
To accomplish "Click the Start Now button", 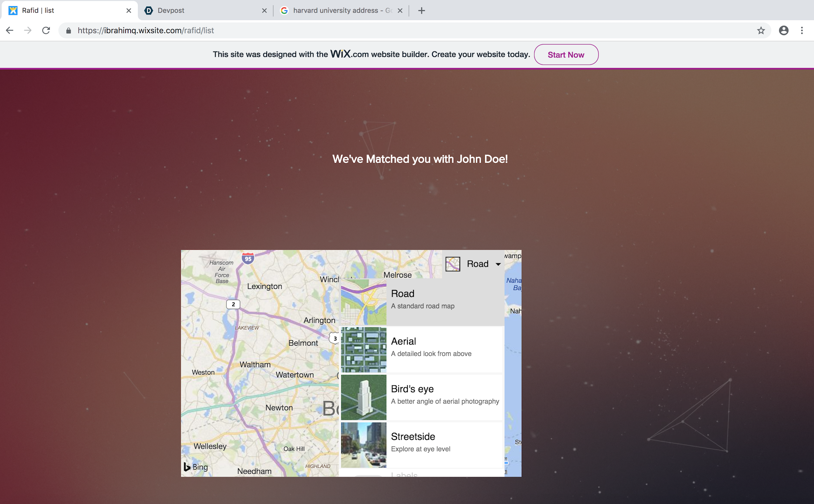I will point(566,55).
